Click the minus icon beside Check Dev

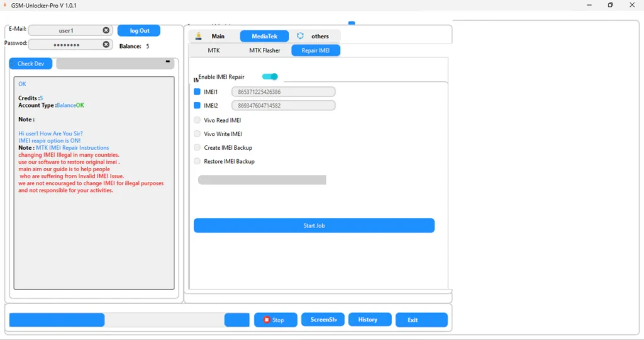click(x=168, y=62)
